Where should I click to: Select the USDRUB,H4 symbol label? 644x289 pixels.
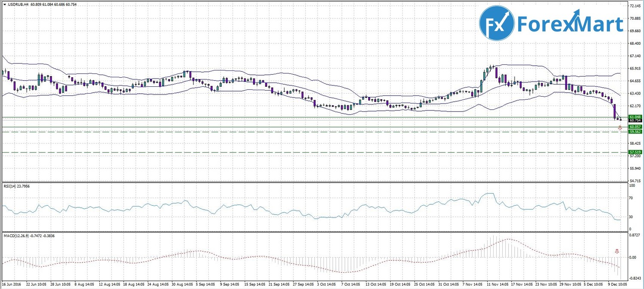tap(19, 4)
